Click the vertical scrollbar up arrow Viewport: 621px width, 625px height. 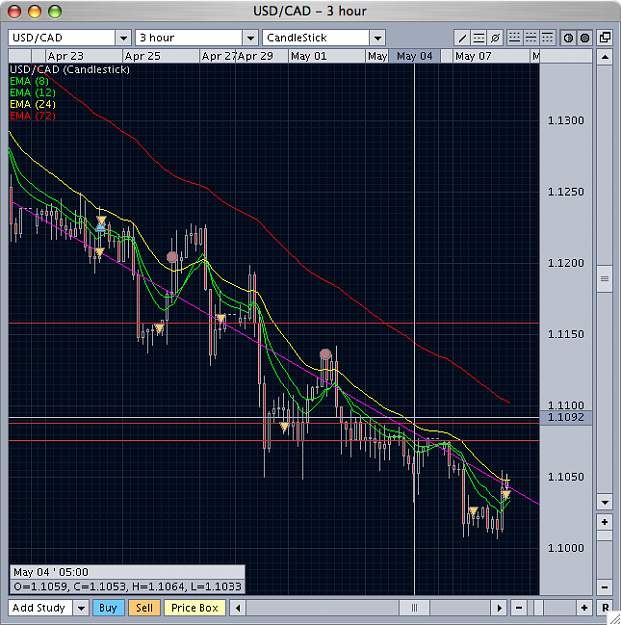(605, 57)
